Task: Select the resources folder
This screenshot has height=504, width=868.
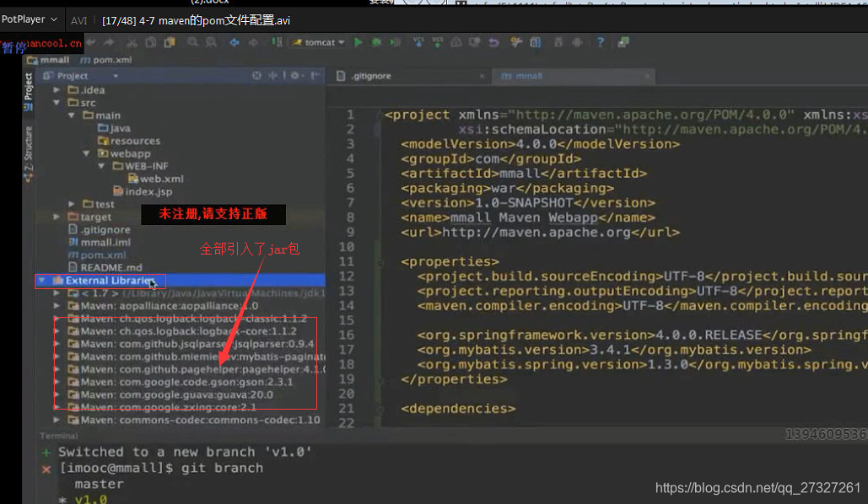Action: point(129,141)
